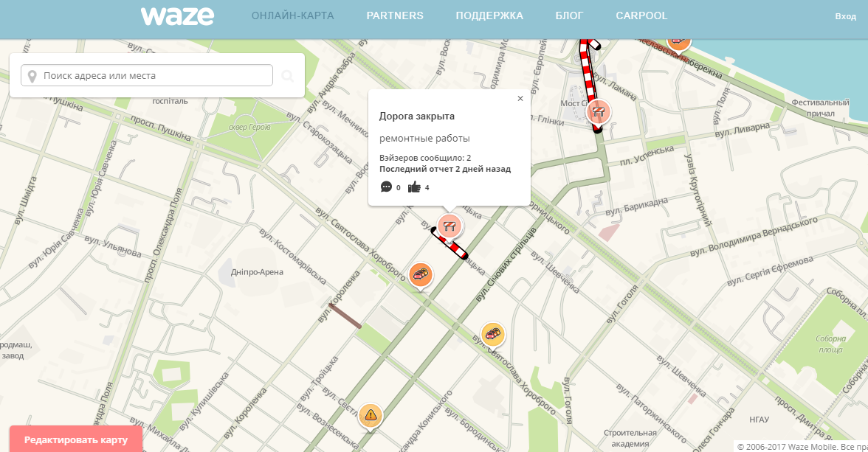Click the search magnifier icon
The image size is (868, 452).
click(x=287, y=76)
